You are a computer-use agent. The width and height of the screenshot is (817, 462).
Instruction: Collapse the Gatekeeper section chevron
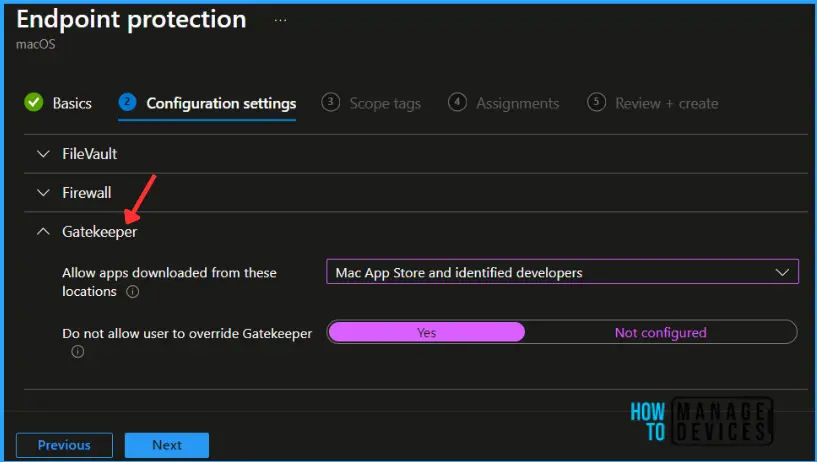(43, 231)
